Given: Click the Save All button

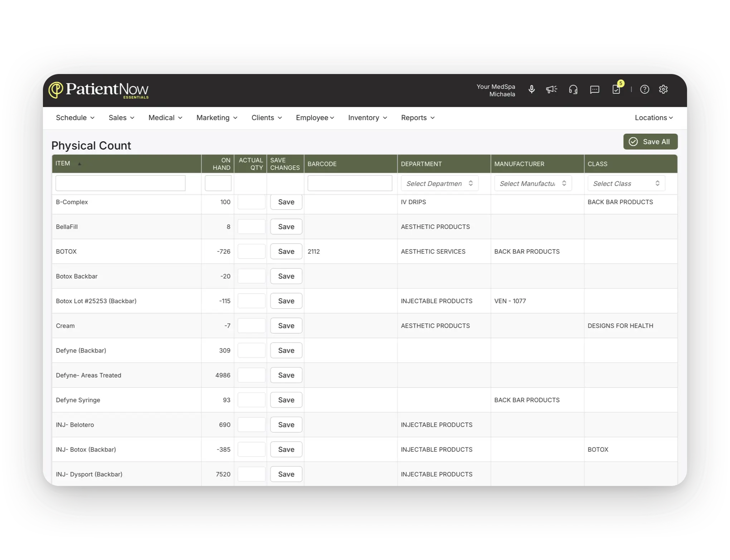Looking at the screenshot, I should coord(650,142).
